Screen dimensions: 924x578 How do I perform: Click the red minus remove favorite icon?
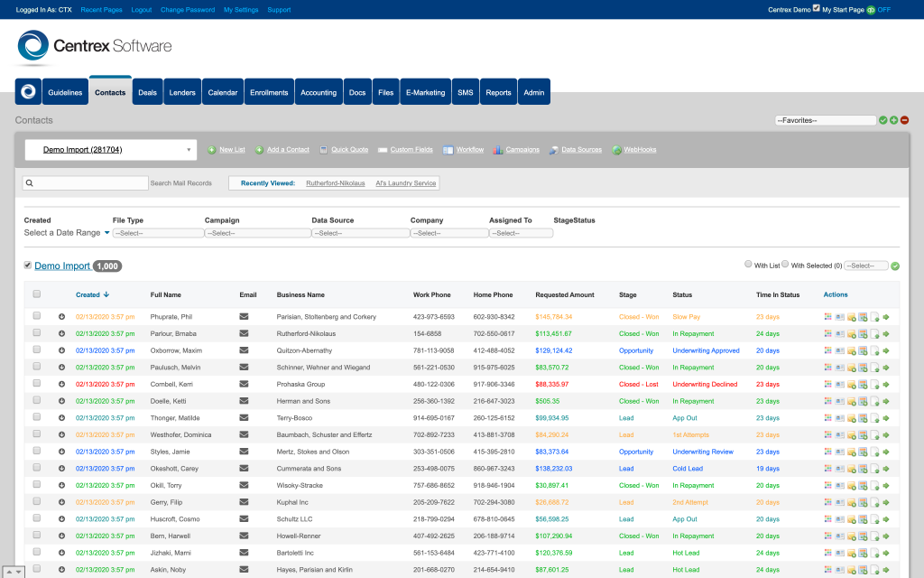(904, 120)
